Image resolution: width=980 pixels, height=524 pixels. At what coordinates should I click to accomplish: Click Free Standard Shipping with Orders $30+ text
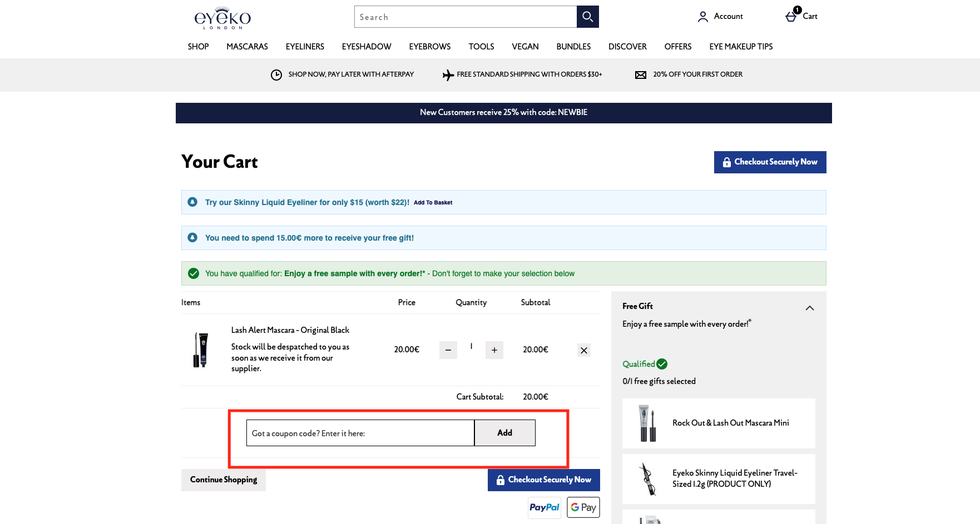click(529, 74)
